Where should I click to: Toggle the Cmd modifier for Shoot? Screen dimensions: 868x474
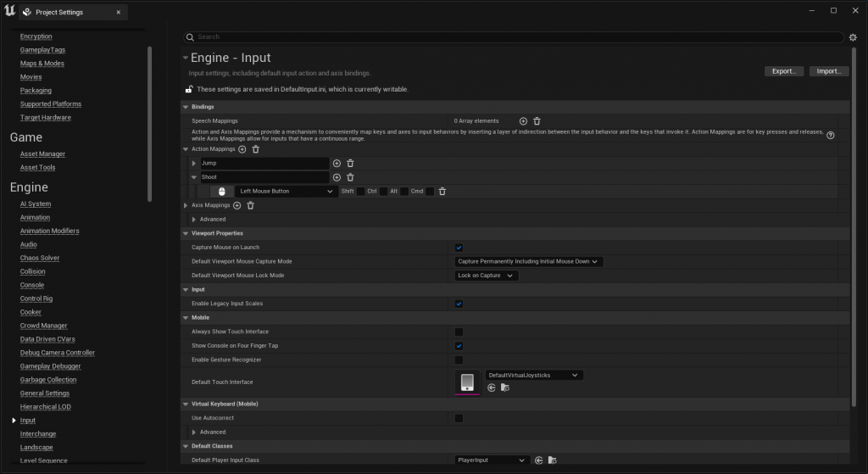[430, 191]
